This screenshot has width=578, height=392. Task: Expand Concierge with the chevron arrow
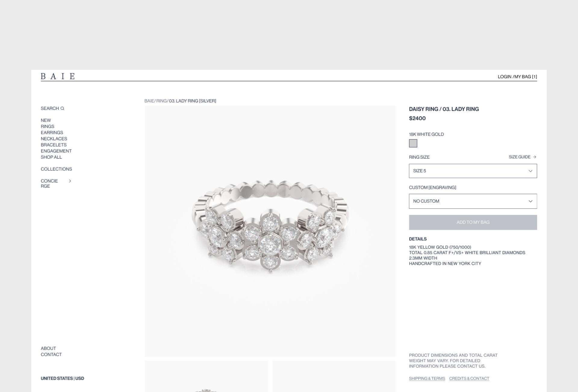click(x=70, y=181)
